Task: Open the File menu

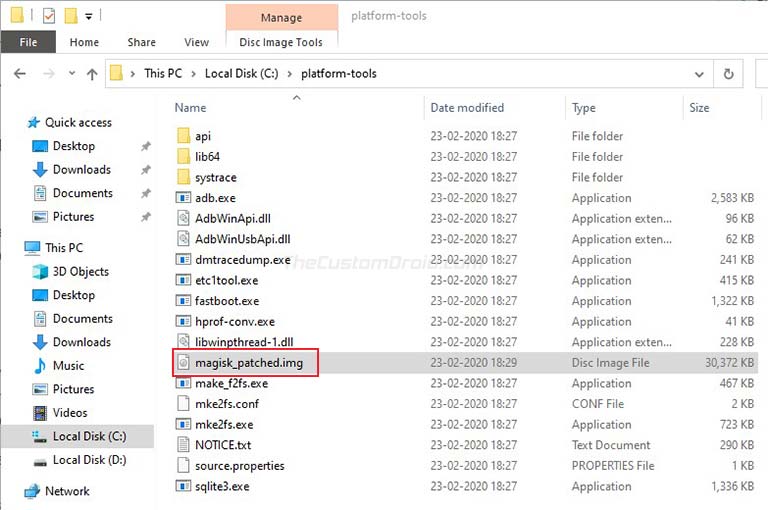Action: click(x=28, y=42)
